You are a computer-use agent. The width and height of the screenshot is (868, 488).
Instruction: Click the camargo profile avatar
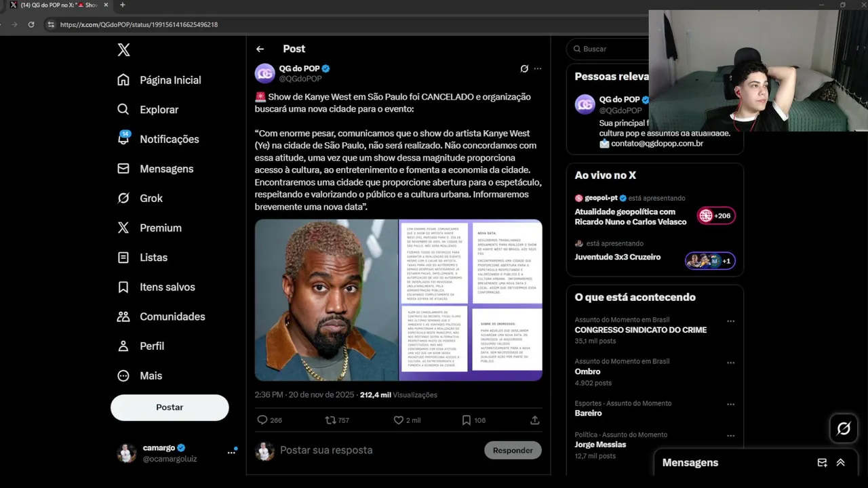127,453
